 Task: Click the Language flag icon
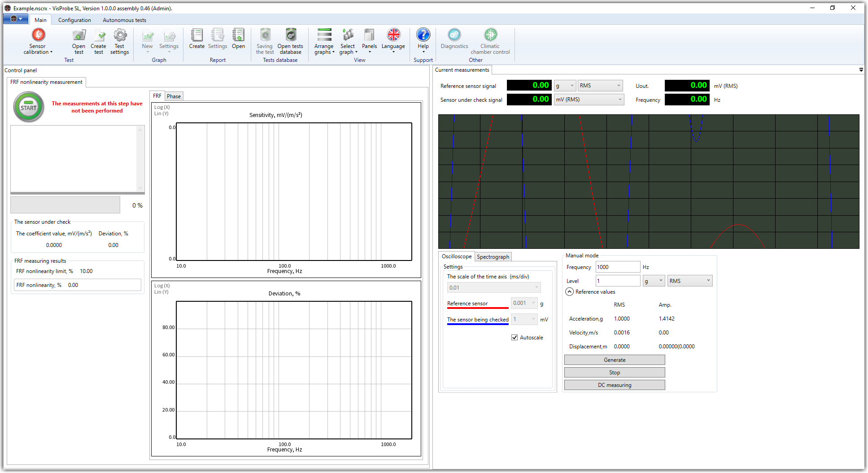coord(393,35)
